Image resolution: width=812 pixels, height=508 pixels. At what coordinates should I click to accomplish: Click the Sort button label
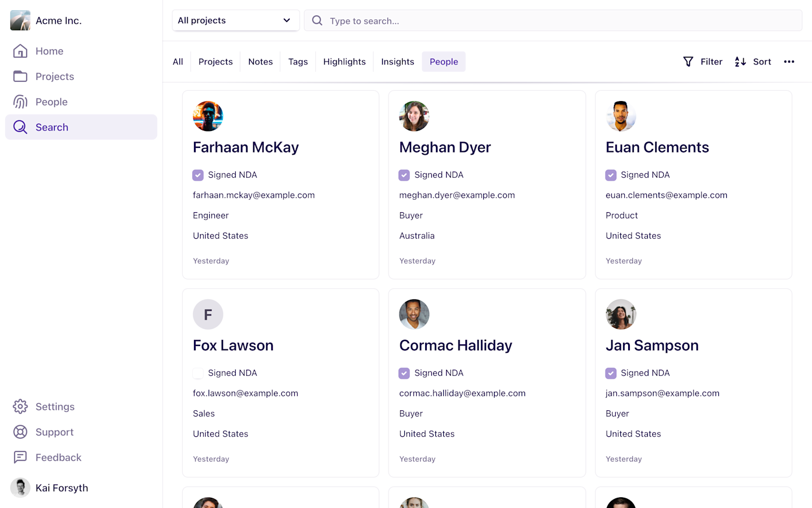762,62
